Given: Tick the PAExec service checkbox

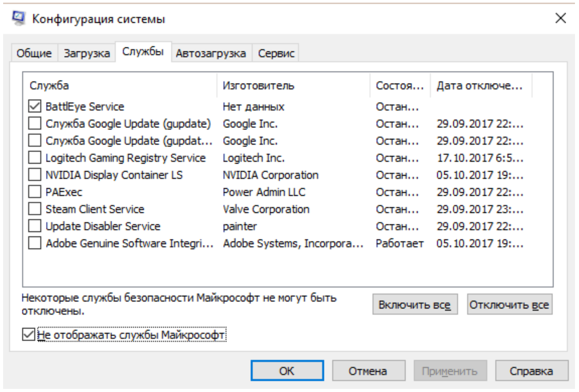Looking at the screenshot, I should 34,192.
